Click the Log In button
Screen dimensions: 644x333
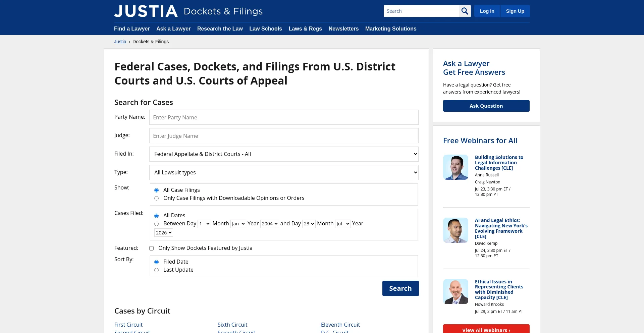coord(487,11)
